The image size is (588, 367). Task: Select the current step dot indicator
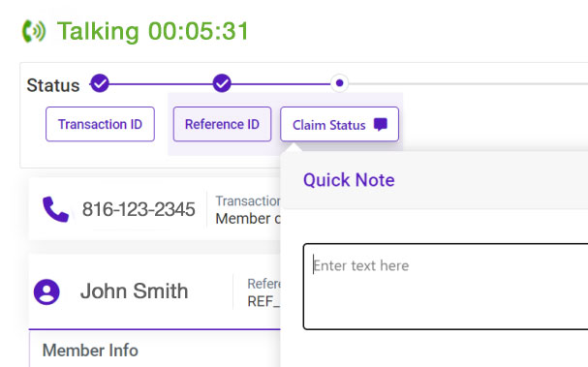tap(339, 83)
